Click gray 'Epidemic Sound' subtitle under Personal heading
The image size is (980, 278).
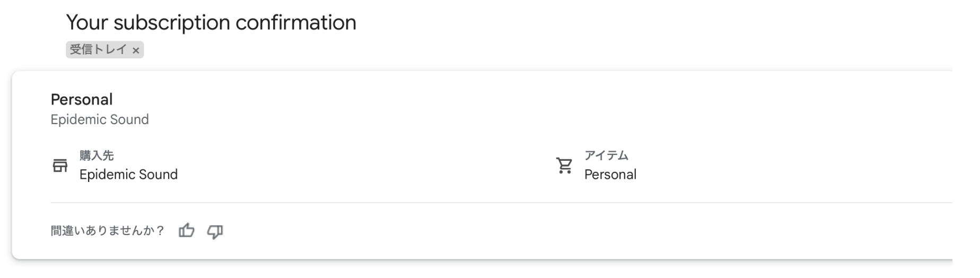(100, 119)
